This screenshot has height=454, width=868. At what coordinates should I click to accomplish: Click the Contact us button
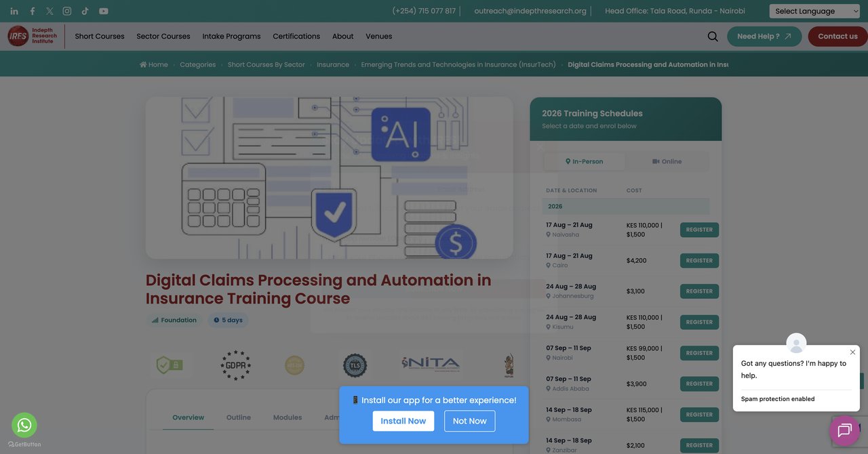click(x=837, y=37)
